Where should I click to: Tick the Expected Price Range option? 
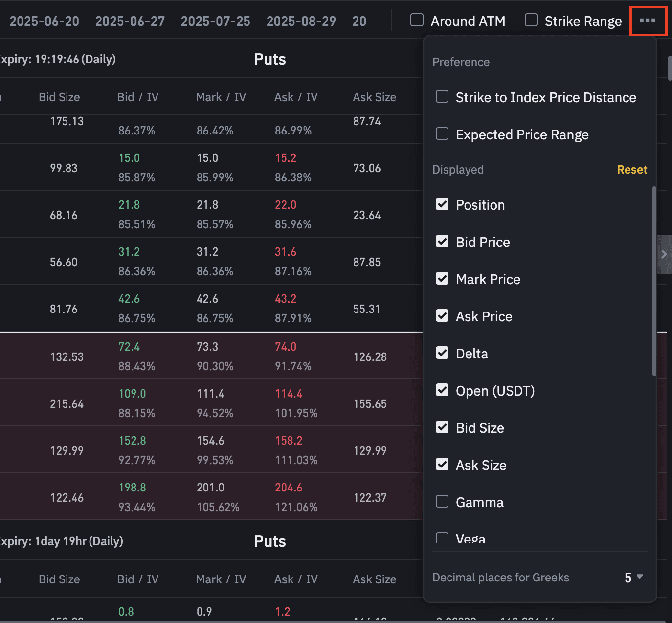click(x=442, y=134)
